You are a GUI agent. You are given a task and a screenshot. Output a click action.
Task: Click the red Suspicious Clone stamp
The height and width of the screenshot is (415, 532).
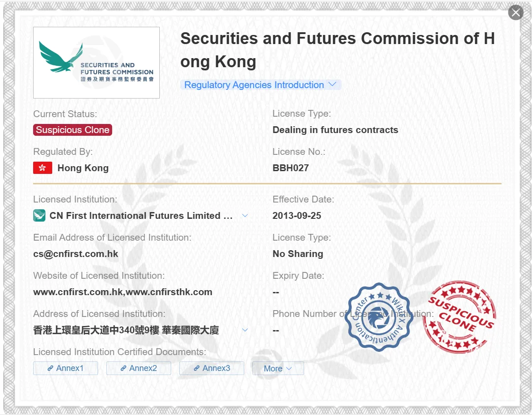click(x=460, y=317)
